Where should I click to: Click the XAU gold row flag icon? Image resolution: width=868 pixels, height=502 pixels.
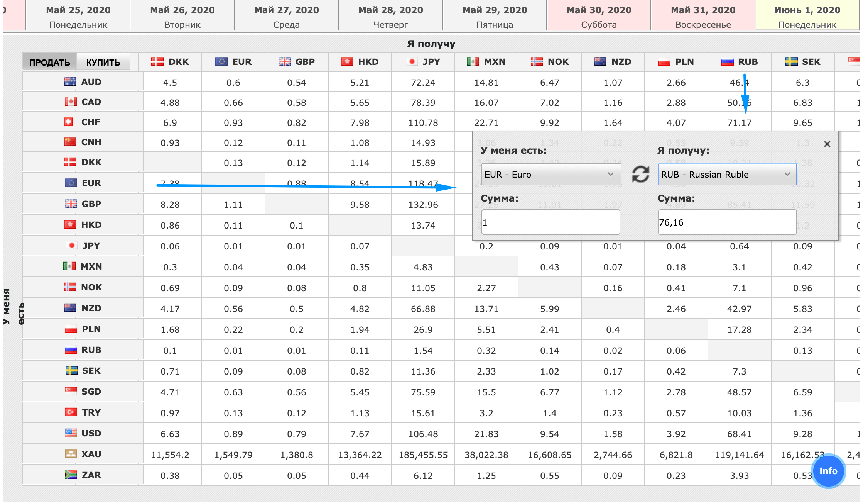point(71,454)
